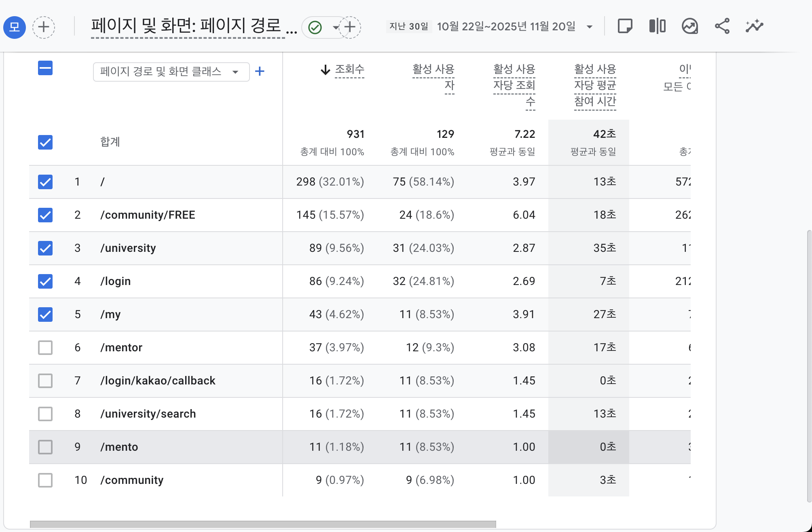Add a secondary dimension with the plus icon

260,71
